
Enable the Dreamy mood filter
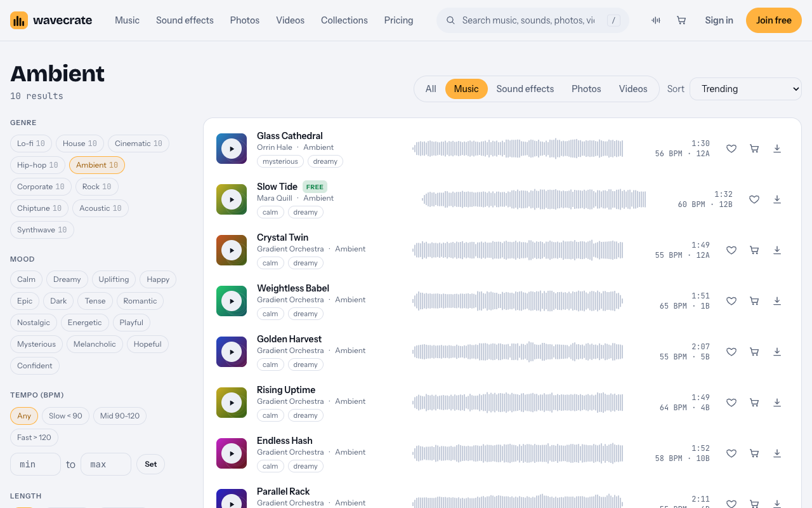[67, 279]
